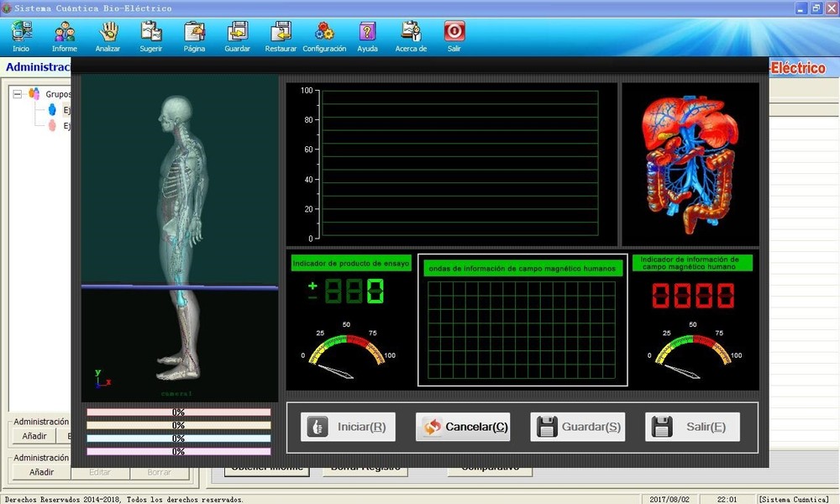Select the Analizar hand icon
Viewport: 840px width, 504px height.
[x=108, y=32]
